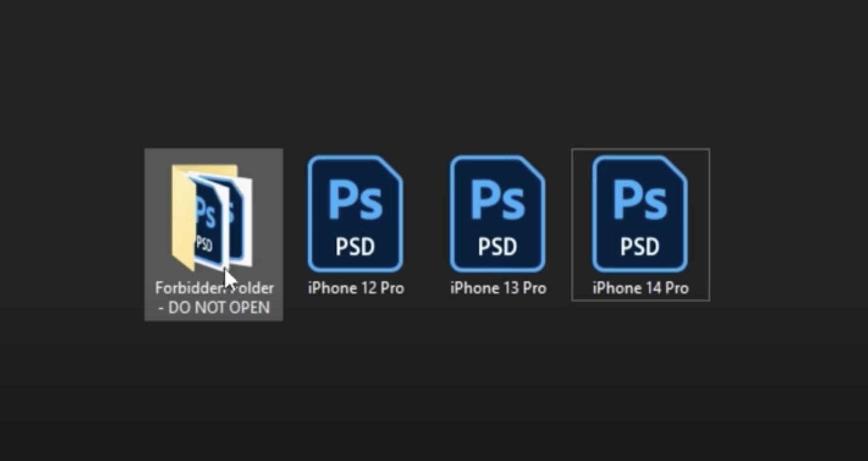Select the Forbidden Folder icon
The image size is (868, 461).
pyautogui.click(x=212, y=218)
